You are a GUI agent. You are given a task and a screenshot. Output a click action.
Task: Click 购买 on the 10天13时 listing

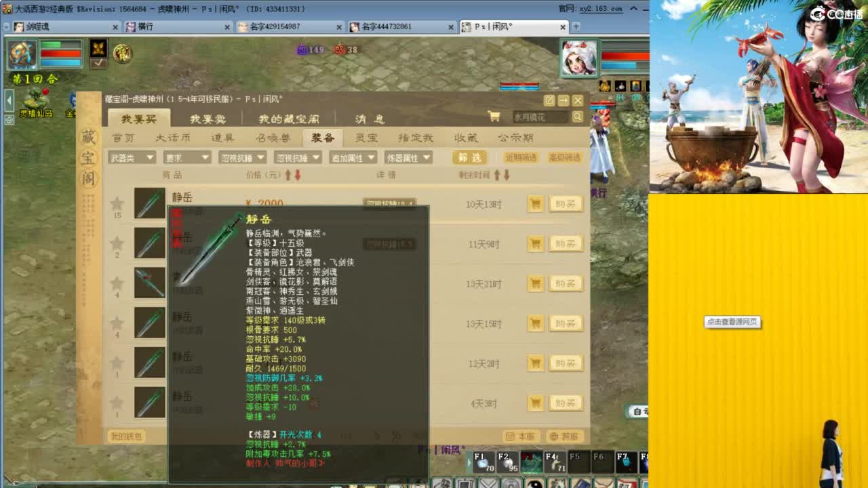click(x=566, y=203)
